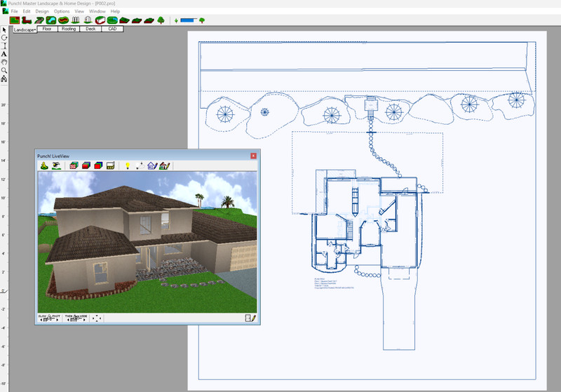Close the Punch! LiveView window
This screenshot has height=392, width=561.
(253, 156)
